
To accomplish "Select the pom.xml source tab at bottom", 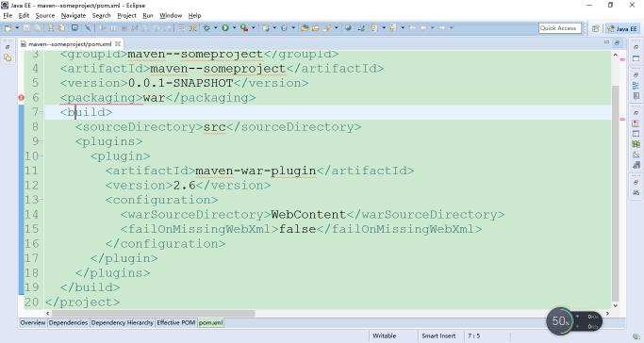I will [210, 323].
